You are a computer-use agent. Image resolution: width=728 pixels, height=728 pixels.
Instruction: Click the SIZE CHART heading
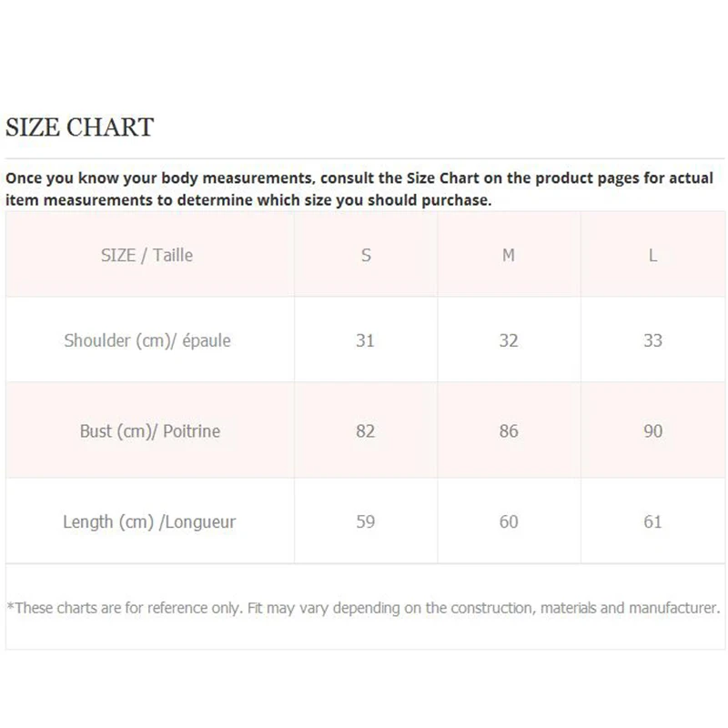click(80, 127)
